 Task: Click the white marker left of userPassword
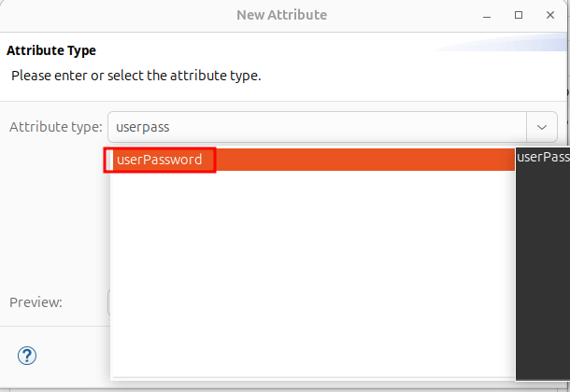pos(109,160)
